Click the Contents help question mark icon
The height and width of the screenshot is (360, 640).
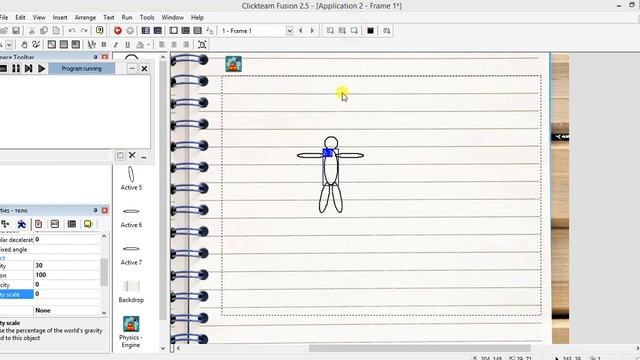pos(100,31)
